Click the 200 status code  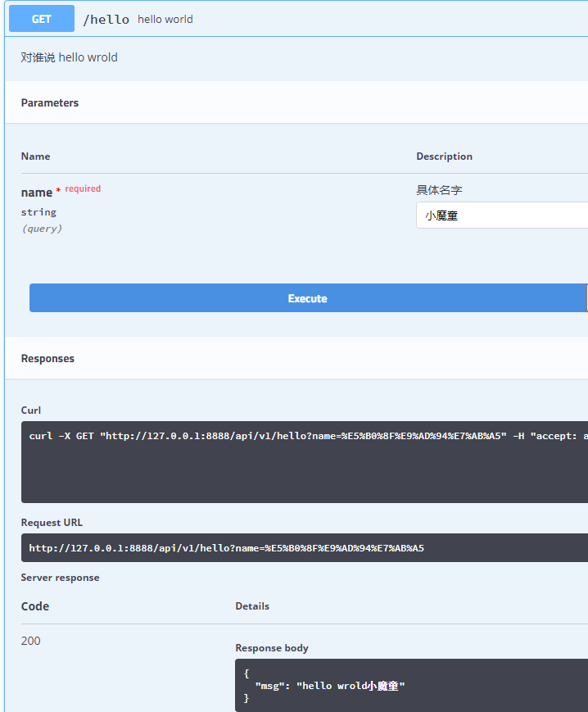pos(30,641)
